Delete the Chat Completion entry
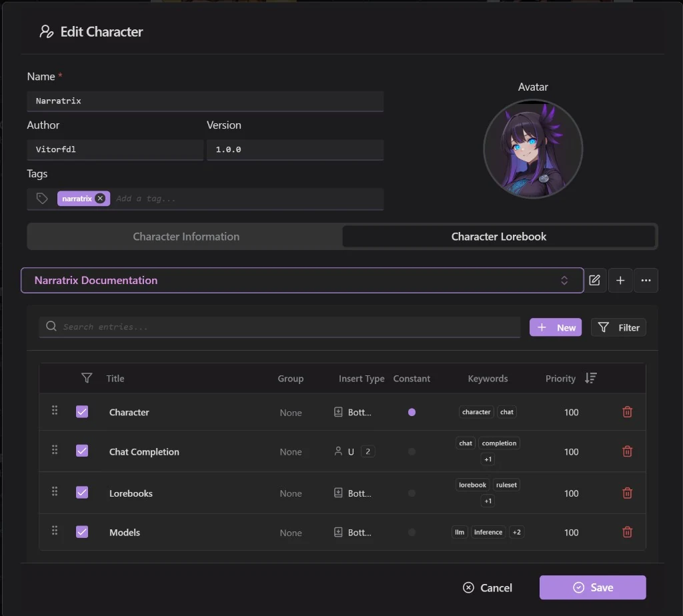 point(627,451)
